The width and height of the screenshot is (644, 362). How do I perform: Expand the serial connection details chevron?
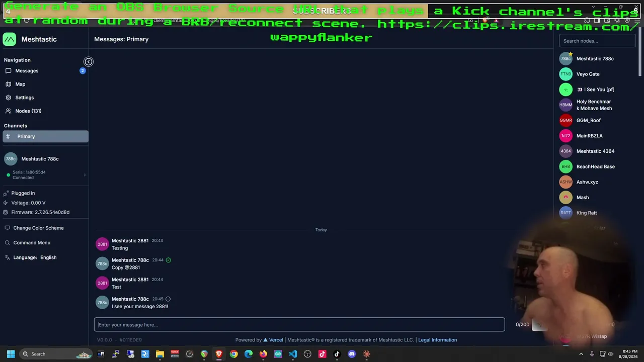click(x=85, y=175)
